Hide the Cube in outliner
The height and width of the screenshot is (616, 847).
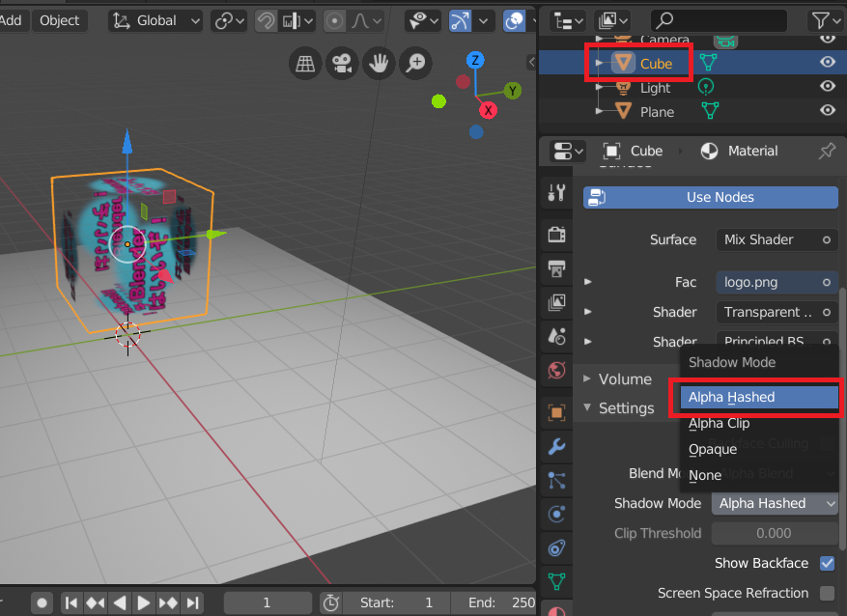[828, 62]
